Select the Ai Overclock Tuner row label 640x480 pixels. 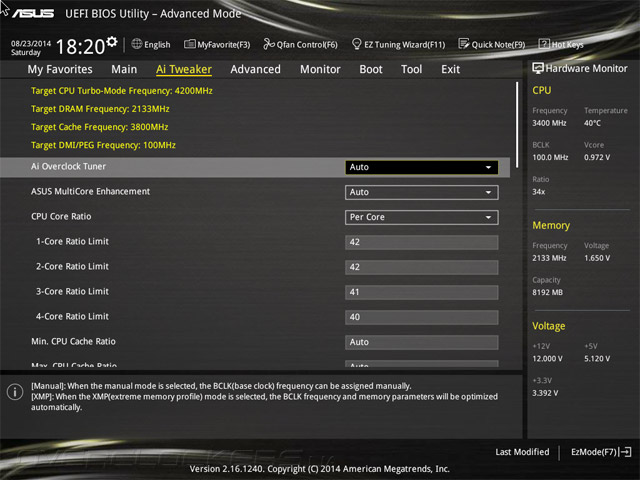[68, 167]
